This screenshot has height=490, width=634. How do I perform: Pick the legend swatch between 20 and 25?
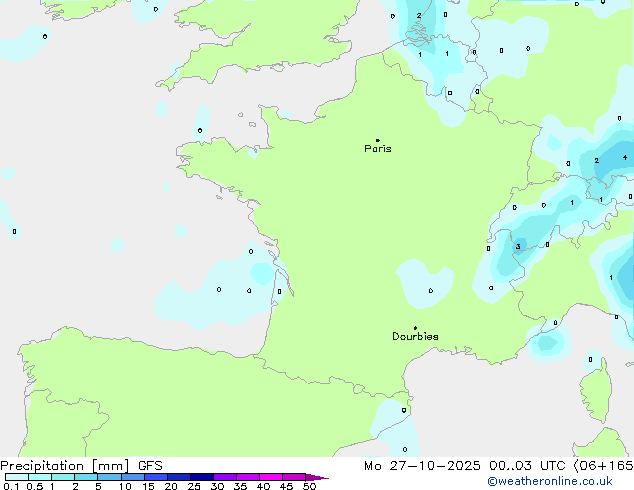pyautogui.click(x=179, y=477)
